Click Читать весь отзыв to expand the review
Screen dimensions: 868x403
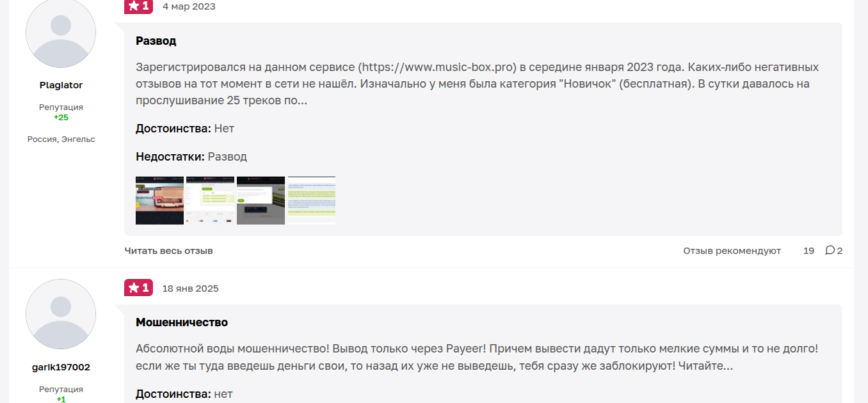(168, 251)
